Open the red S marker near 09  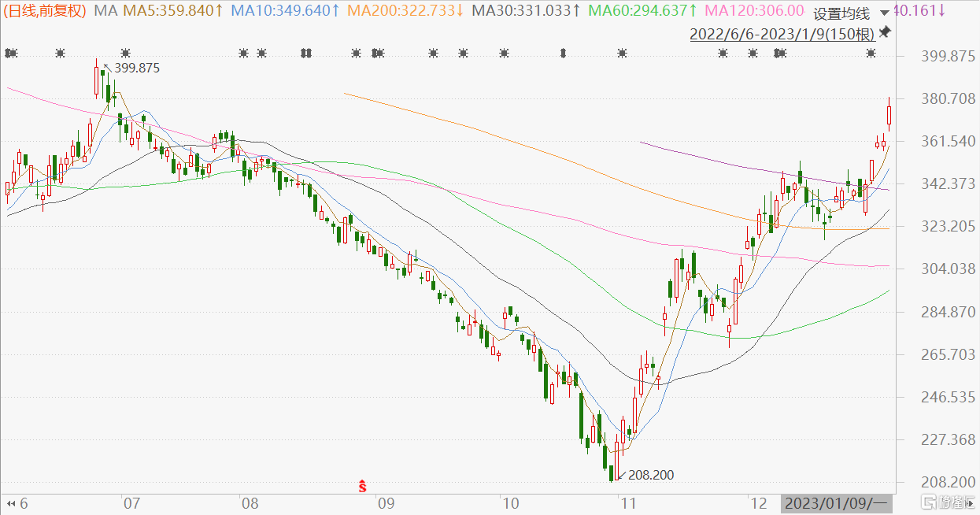(363, 486)
